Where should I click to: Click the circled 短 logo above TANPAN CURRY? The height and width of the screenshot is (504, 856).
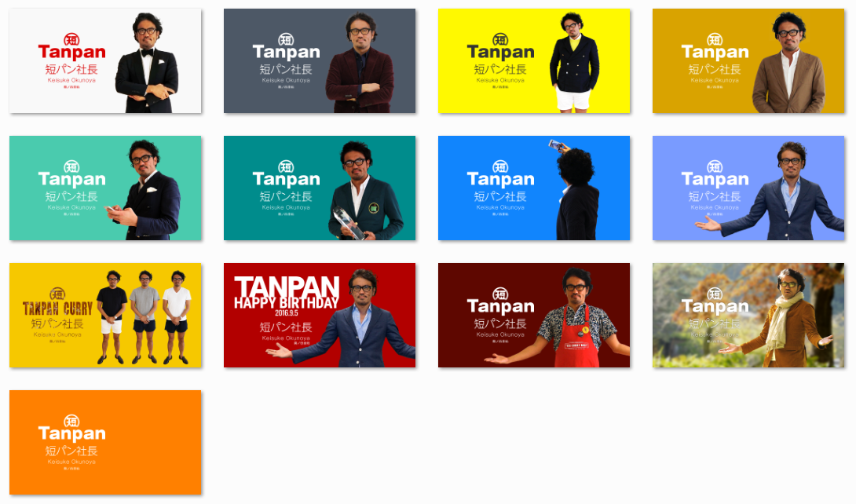[58, 294]
